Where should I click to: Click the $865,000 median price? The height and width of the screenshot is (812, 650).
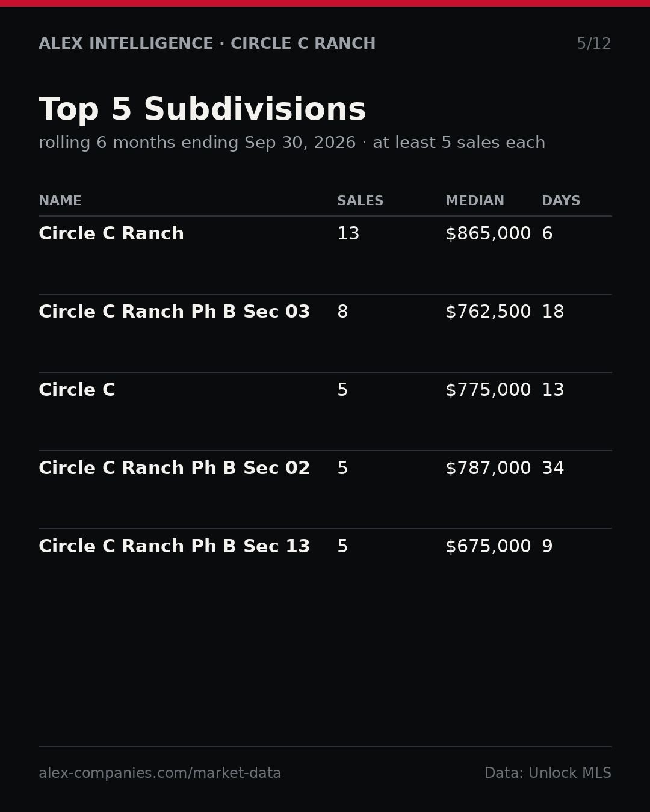[488, 234]
